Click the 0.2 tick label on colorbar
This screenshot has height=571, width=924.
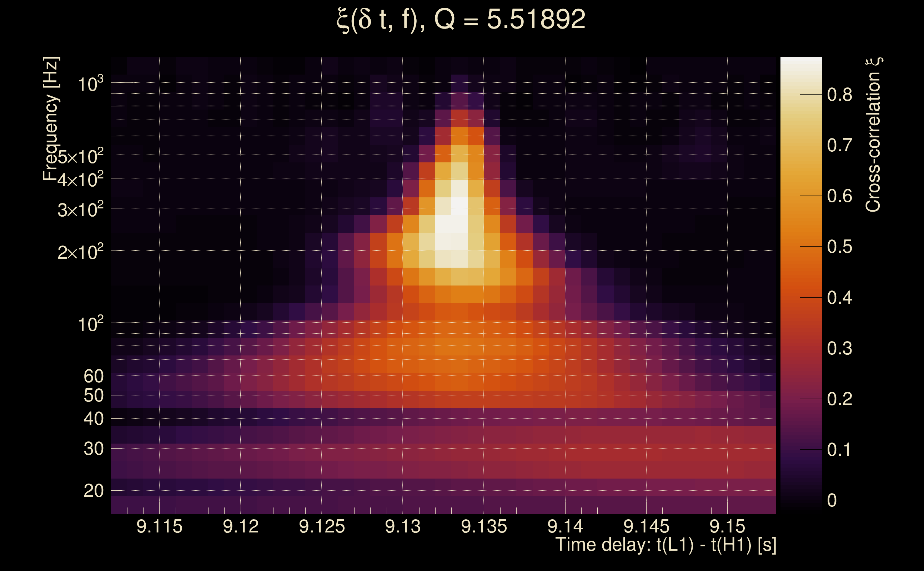coord(839,399)
